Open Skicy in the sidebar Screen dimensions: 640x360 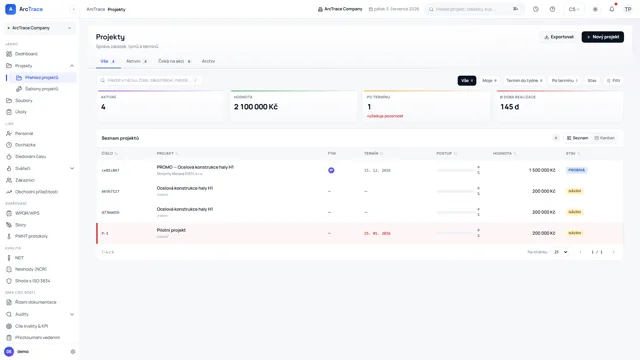coord(20,225)
